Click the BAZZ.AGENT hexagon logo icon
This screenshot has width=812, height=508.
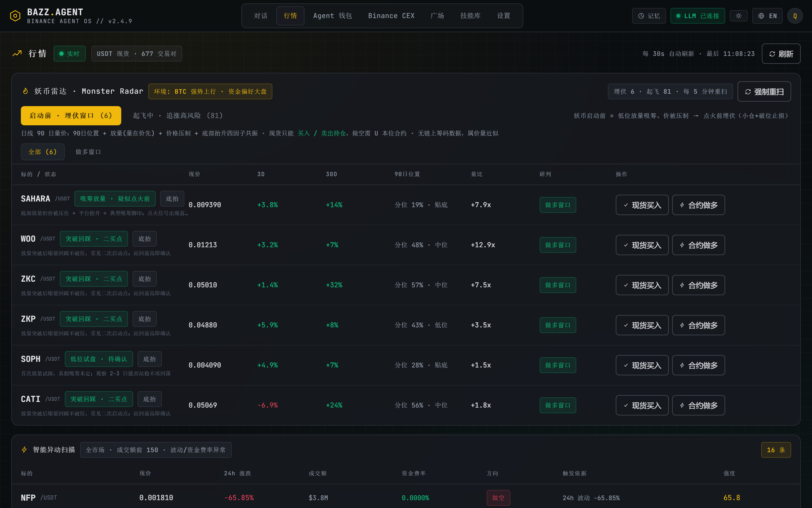point(15,16)
